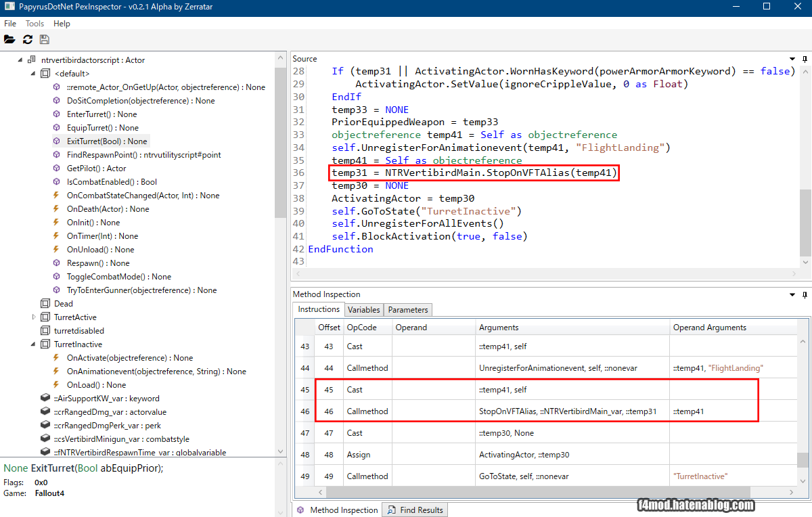Click the Source panel pin icon
The image size is (812, 517).
point(805,59)
